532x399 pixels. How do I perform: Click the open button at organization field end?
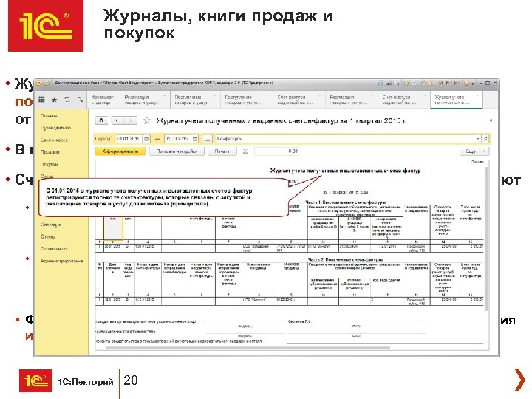(x=485, y=139)
